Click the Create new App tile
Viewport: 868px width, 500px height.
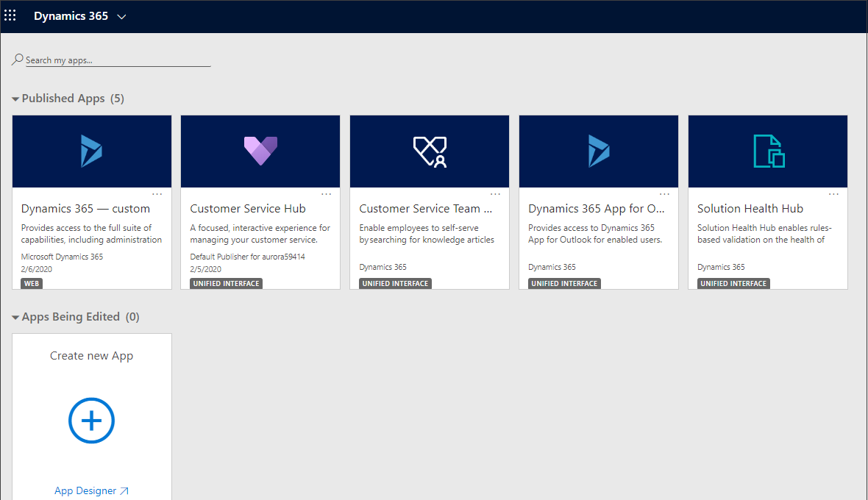(x=91, y=355)
